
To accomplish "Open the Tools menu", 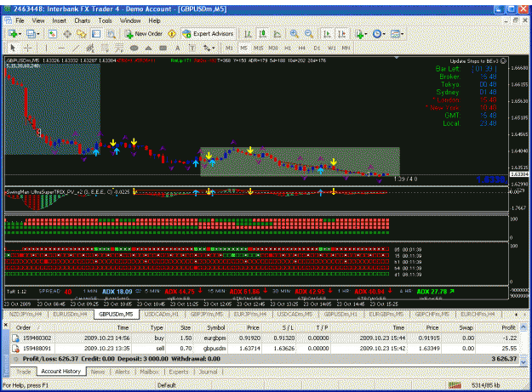I will (x=105, y=20).
